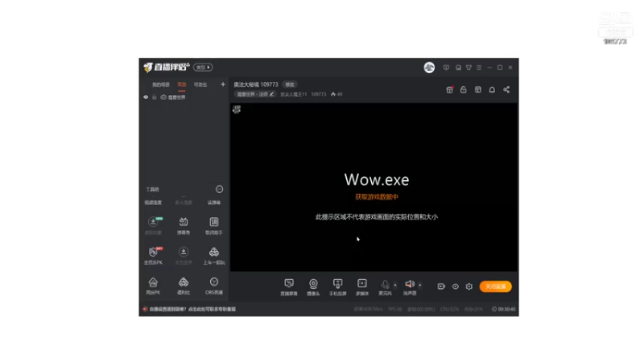Image resolution: width=644 pixels, height=362 pixels.
Task: Mute the microphone icon
Action: [x=385, y=284]
